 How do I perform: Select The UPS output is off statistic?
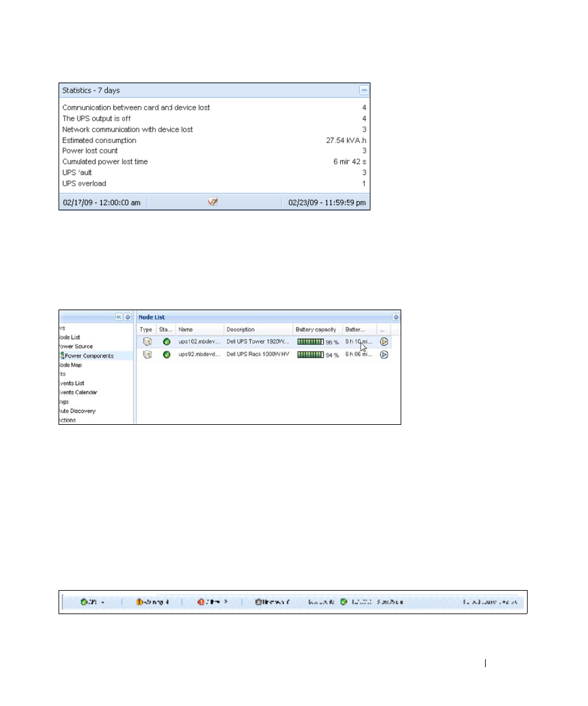point(214,118)
